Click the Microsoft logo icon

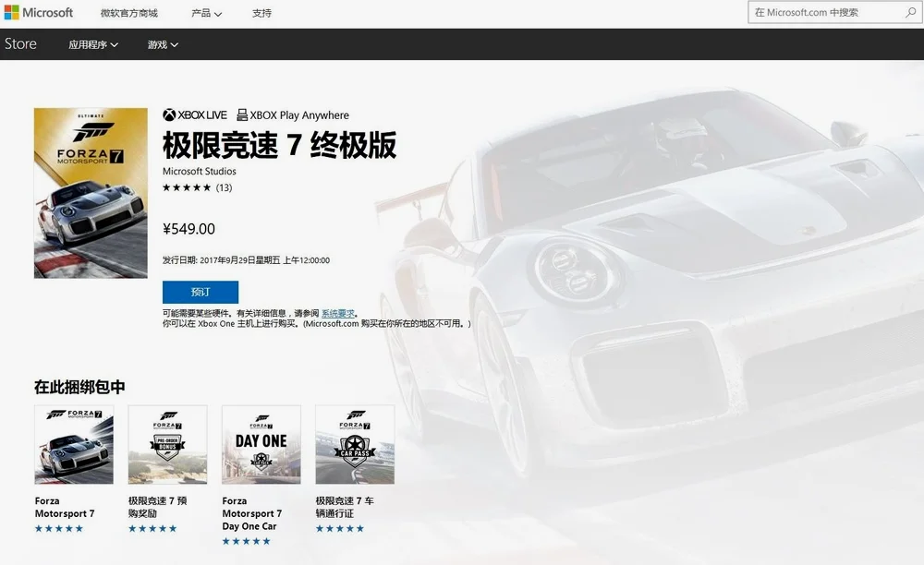(11, 12)
